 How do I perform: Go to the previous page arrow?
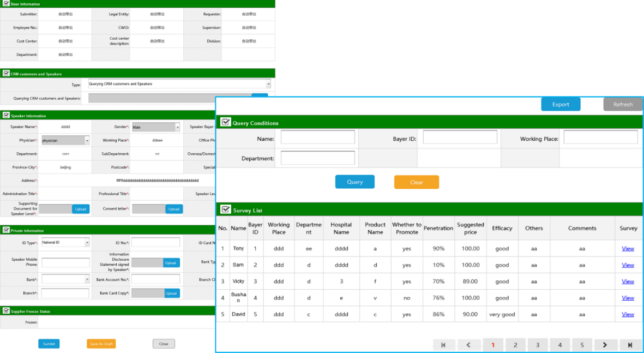468,345
